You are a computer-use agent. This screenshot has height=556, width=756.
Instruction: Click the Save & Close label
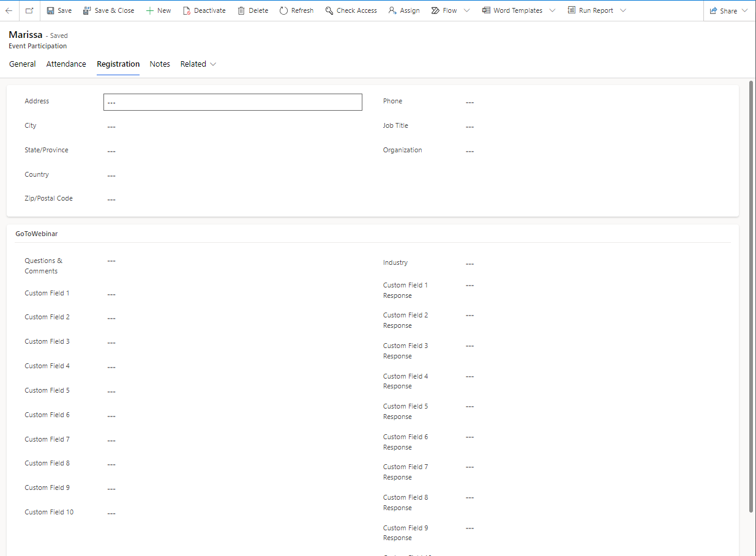(x=114, y=10)
